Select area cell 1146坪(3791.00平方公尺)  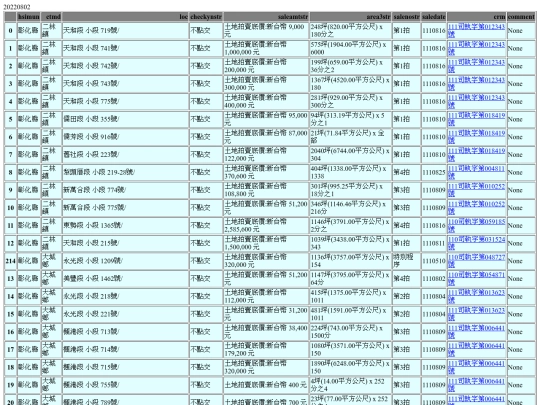pyautogui.click(x=351, y=226)
